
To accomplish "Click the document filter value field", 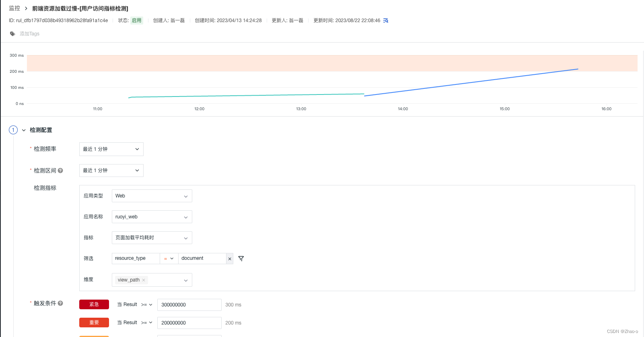I will (x=202, y=259).
